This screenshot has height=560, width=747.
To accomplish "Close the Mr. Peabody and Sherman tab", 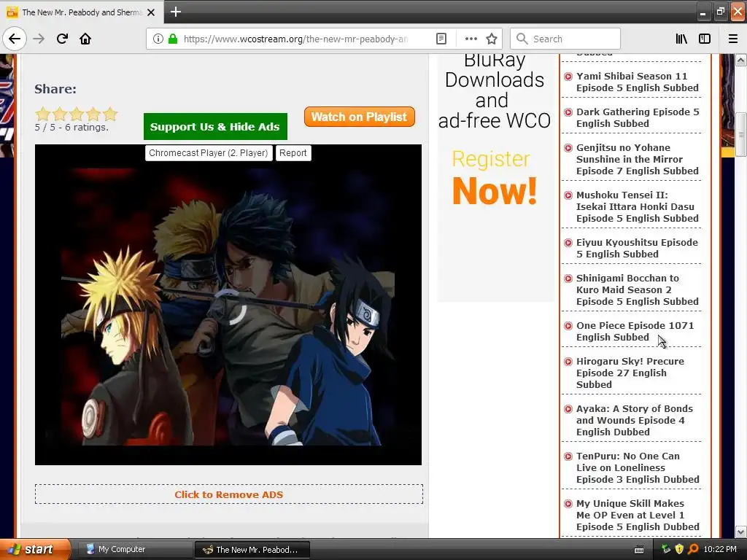I will tap(151, 12).
